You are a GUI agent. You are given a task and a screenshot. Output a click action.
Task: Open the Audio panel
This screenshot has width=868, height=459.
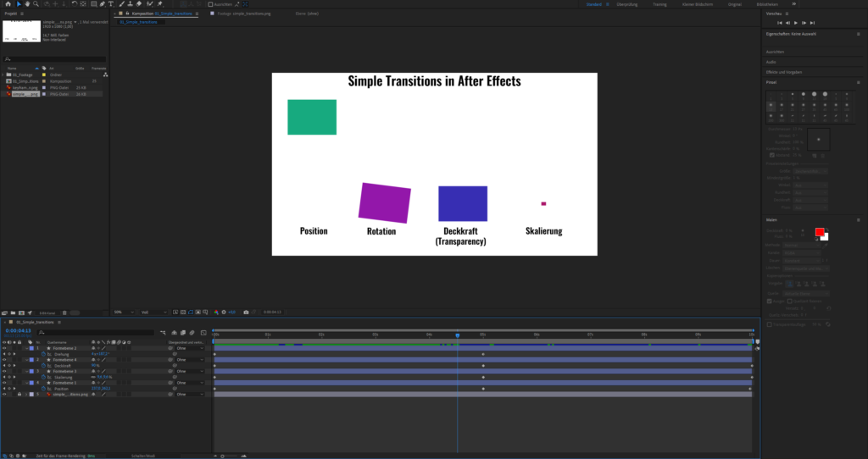tap(771, 62)
